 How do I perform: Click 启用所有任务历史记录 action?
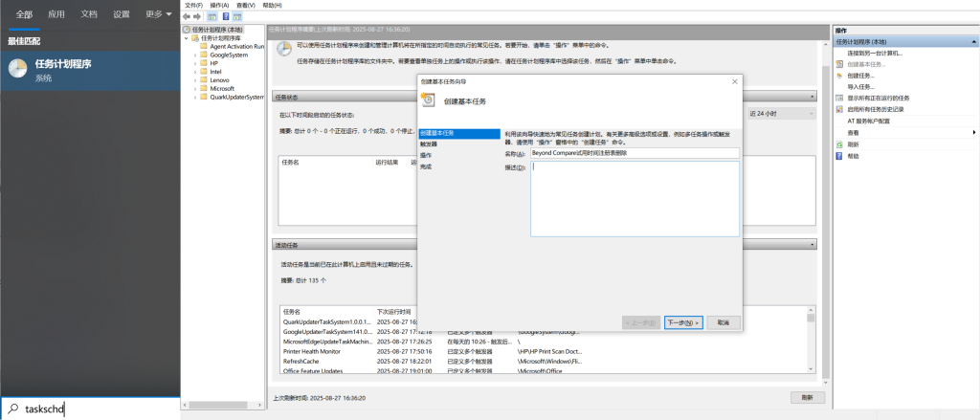point(876,109)
